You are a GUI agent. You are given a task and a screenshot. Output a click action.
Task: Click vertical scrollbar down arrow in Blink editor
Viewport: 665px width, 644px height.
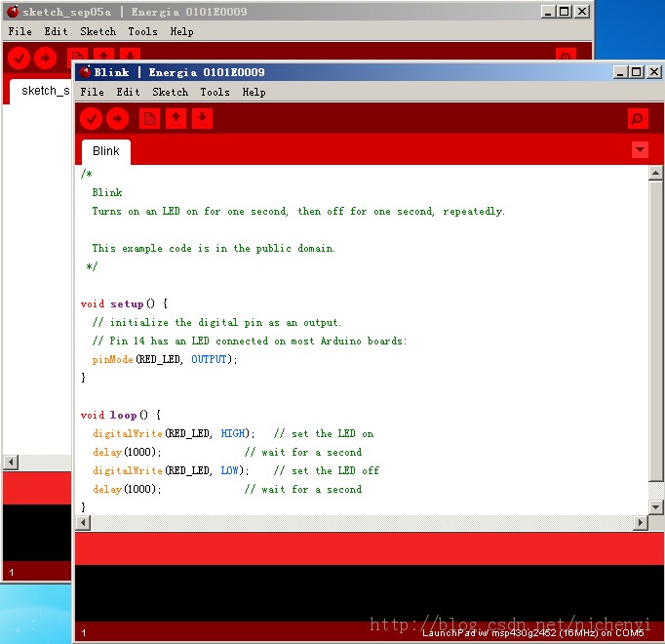point(655,506)
